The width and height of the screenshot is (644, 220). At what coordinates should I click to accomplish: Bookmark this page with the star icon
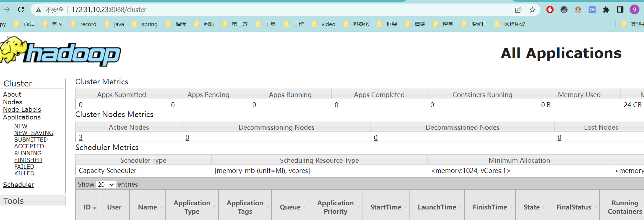(532, 10)
